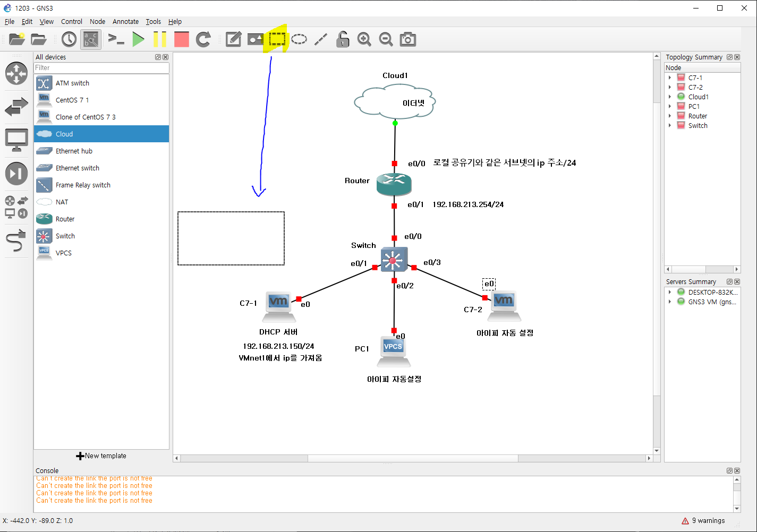Viewport: 757px width, 532px height.
Task: Browse security devices icon in dock
Action: [x=16, y=174]
